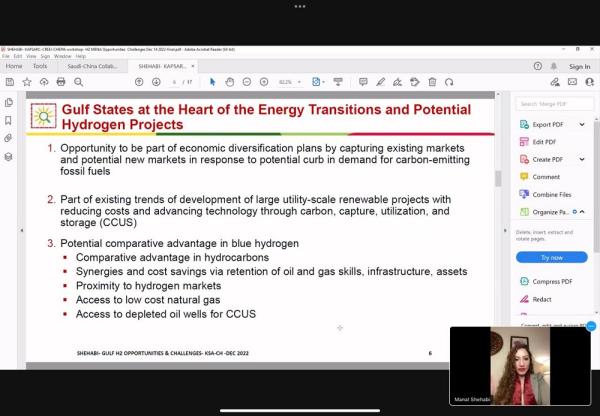Click the print icon in toolbar
The height and width of the screenshot is (416, 600).
pos(61,82)
